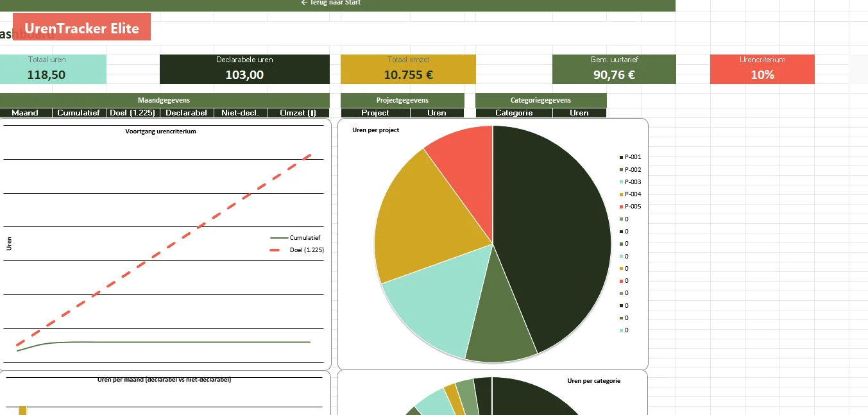Click the 'Declarabele uren' label cell

(x=244, y=60)
